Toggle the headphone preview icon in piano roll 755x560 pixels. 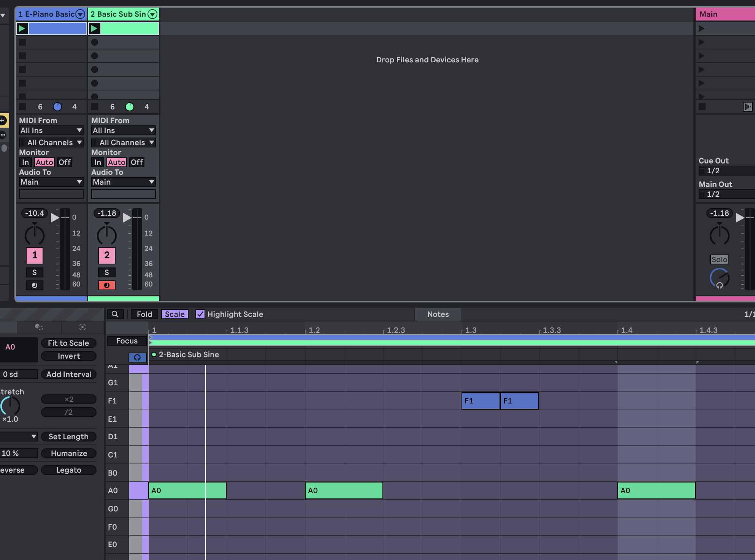click(x=137, y=357)
